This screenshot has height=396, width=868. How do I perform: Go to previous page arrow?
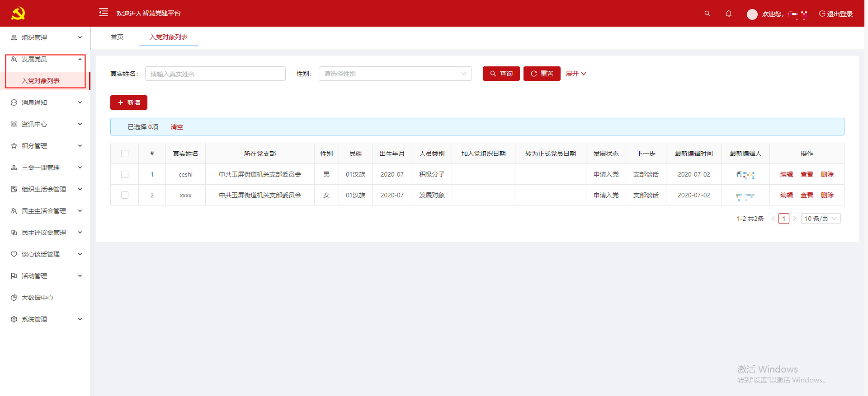773,219
